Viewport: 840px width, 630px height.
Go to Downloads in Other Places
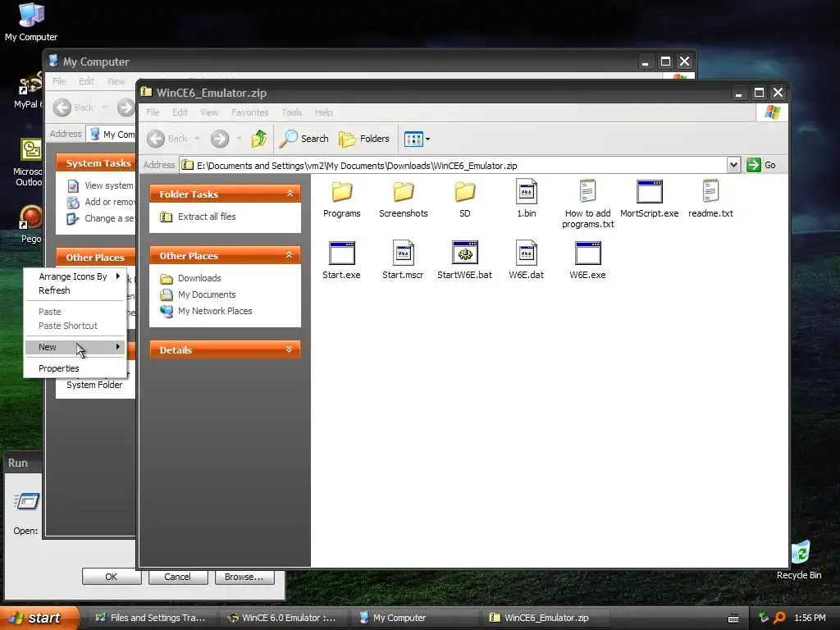(x=199, y=278)
